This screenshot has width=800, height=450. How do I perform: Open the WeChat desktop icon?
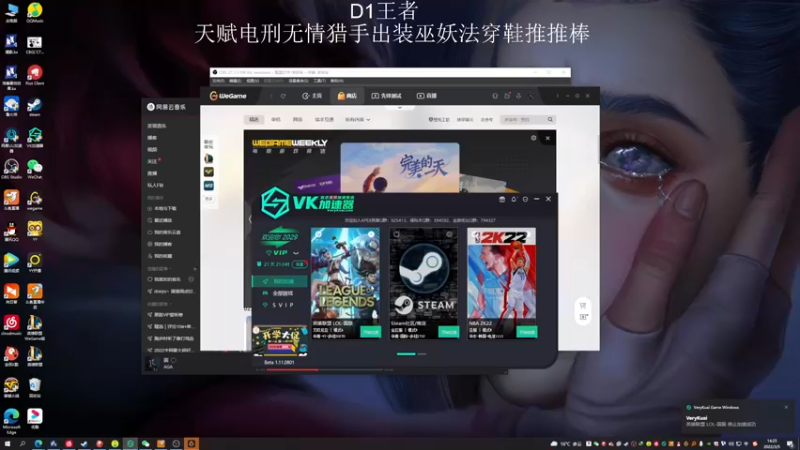coord(35,169)
